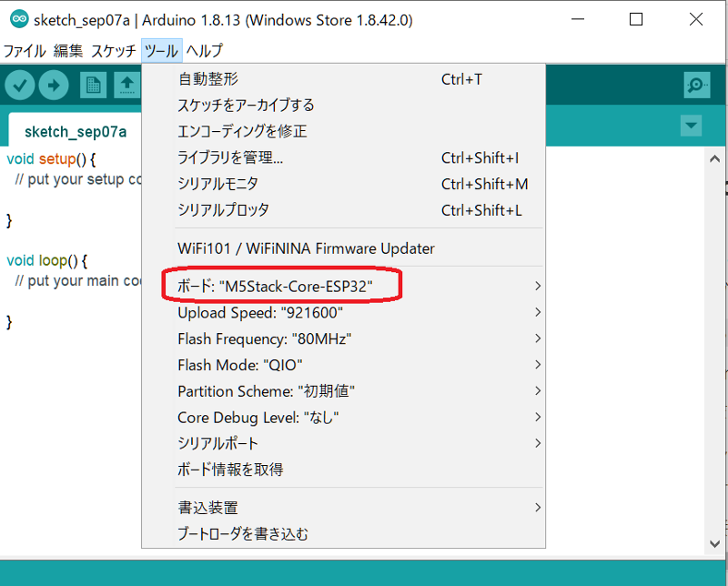The width and height of the screenshot is (728, 586).
Task: Close the Arduino window
Action: 696,19
